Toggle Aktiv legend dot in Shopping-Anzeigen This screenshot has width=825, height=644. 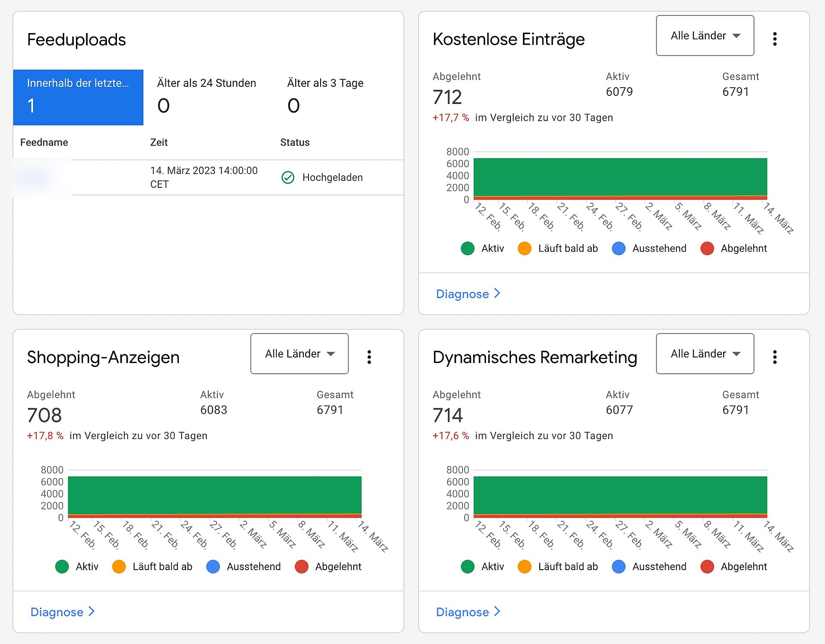[x=62, y=567]
